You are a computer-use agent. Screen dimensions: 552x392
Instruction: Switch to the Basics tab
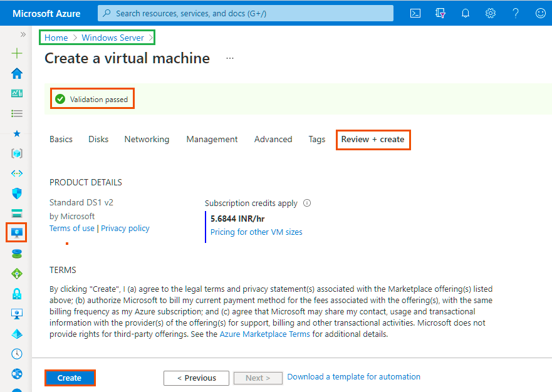tap(61, 140)
